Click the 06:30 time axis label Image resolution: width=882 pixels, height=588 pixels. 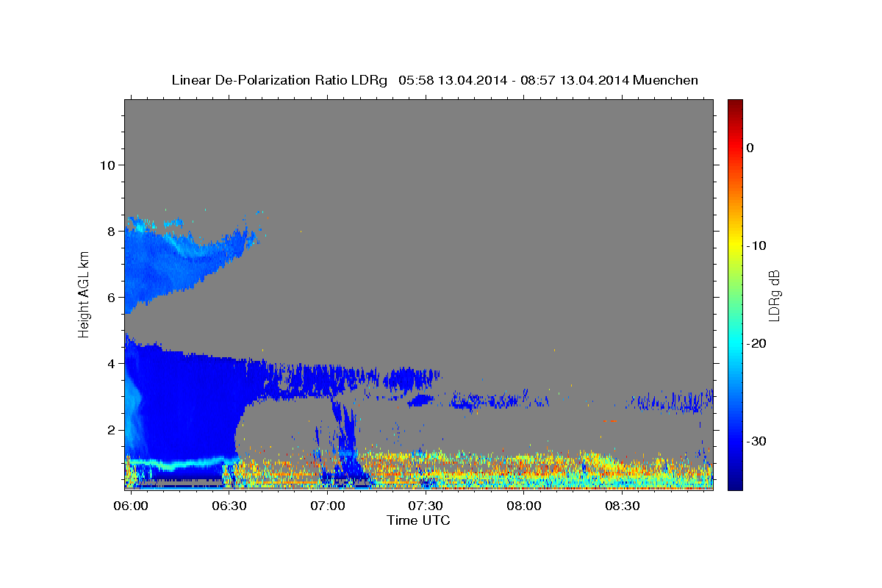229,506
